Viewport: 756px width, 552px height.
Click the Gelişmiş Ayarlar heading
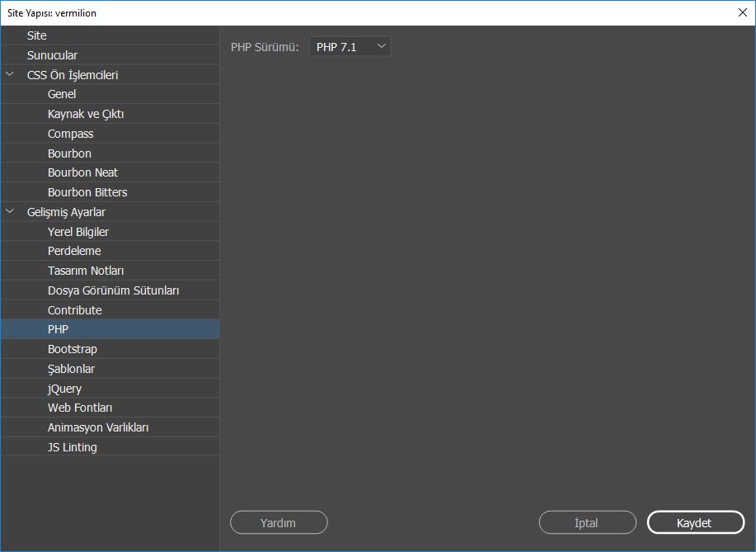tap(66, 212)
